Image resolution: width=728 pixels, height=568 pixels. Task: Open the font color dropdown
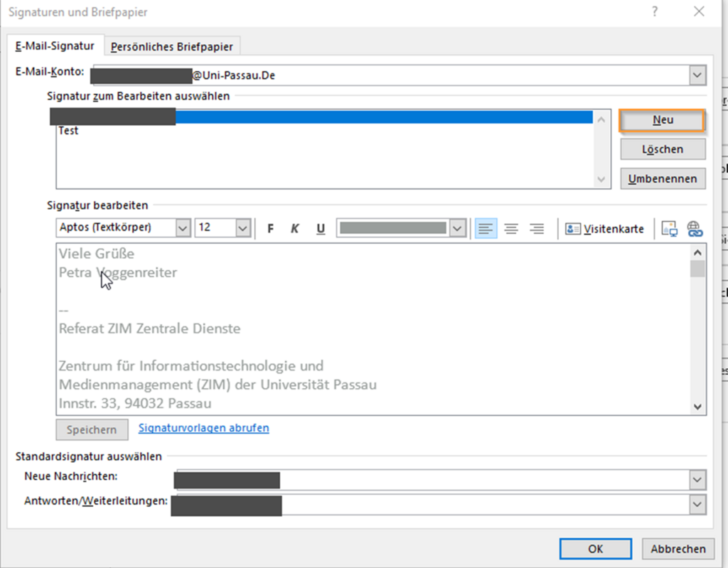coord(457,228)
